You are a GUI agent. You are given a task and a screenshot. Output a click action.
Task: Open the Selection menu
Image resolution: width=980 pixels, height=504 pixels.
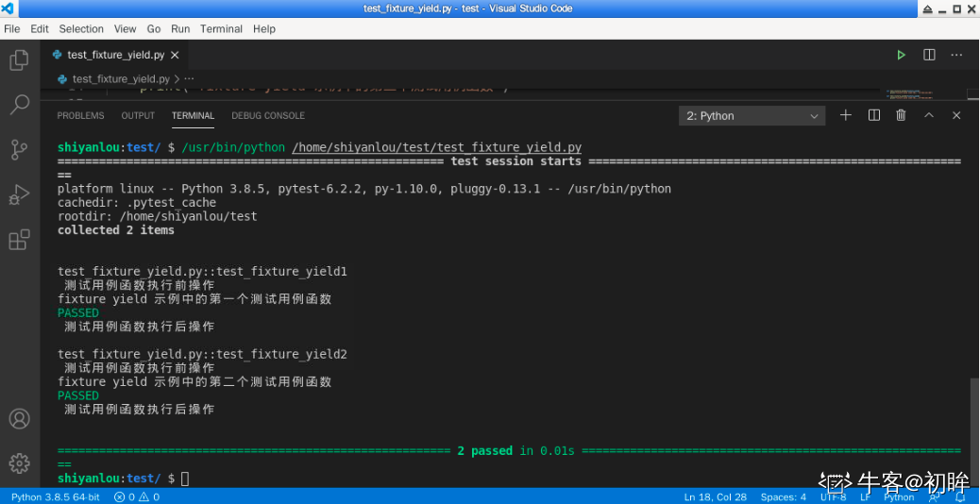[81, 28]
